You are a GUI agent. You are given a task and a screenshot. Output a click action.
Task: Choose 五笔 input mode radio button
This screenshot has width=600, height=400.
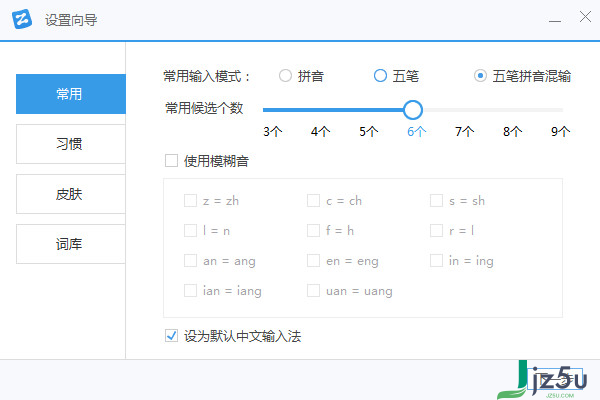point(380,76)
